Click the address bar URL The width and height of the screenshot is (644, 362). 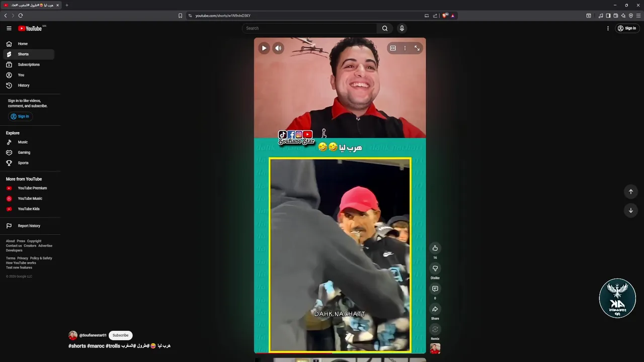click(x=223, y=16)
